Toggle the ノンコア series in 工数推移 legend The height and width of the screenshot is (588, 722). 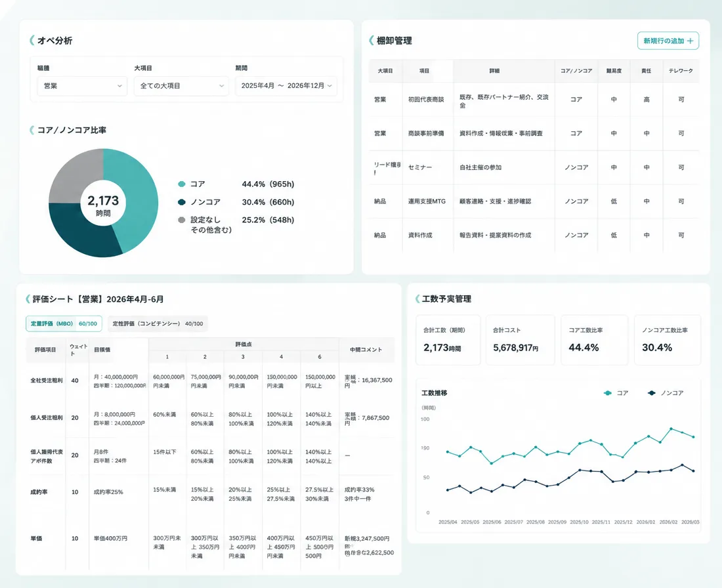pyautogui.click(x=666, y=393)
